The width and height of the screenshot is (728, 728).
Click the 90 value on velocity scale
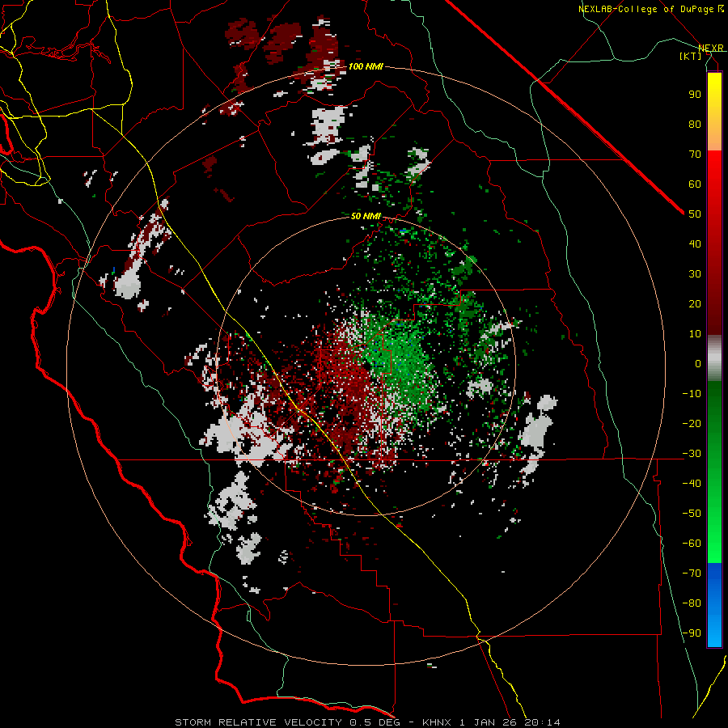pos(695,95)
